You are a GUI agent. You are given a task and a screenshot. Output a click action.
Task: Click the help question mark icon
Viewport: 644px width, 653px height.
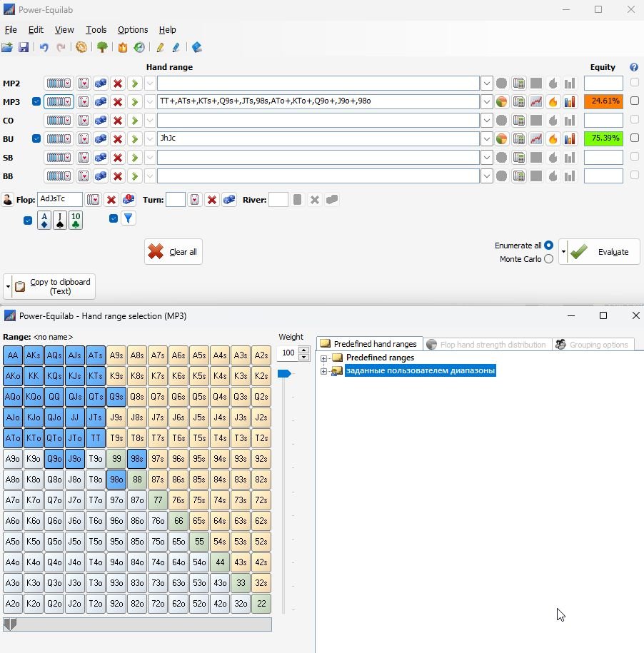tap(634, 67)
